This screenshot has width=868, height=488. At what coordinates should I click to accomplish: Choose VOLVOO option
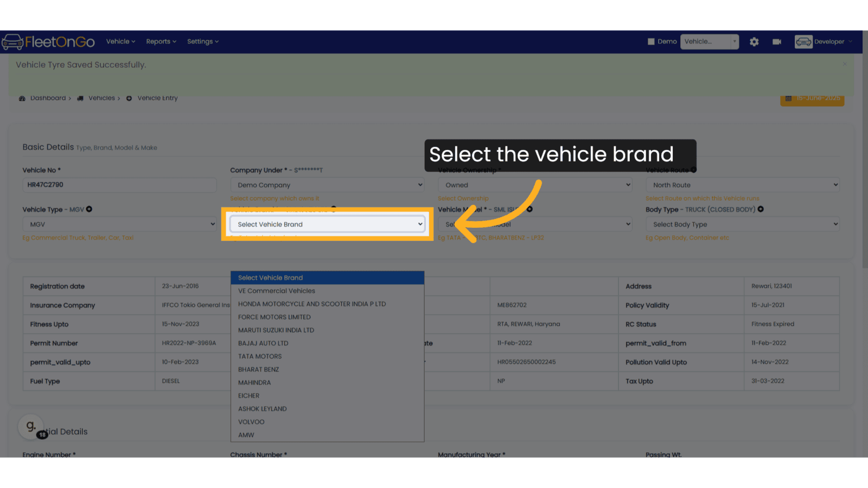pyautogui.click(x=328, y=422)
